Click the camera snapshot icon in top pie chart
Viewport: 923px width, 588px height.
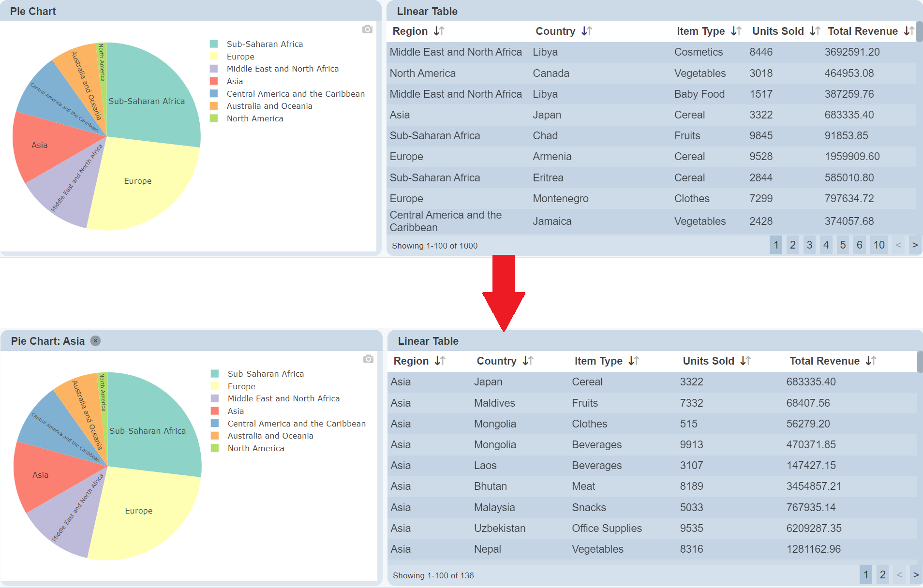pyautogui.click(x=367, y=29)
